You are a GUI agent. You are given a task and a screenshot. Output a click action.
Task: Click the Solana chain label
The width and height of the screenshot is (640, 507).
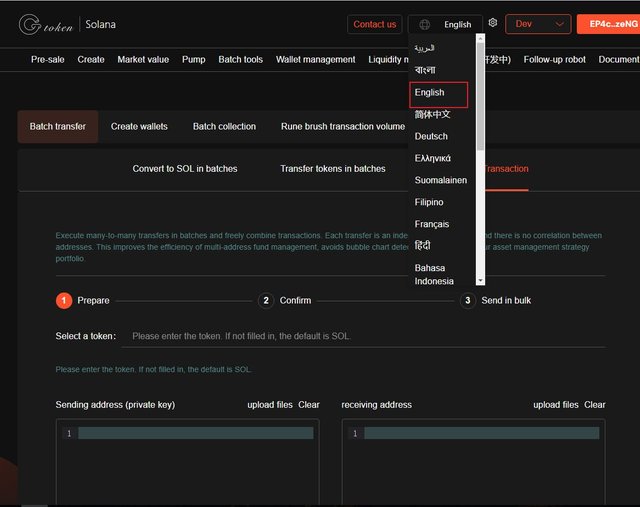click(x=100, y=24)
